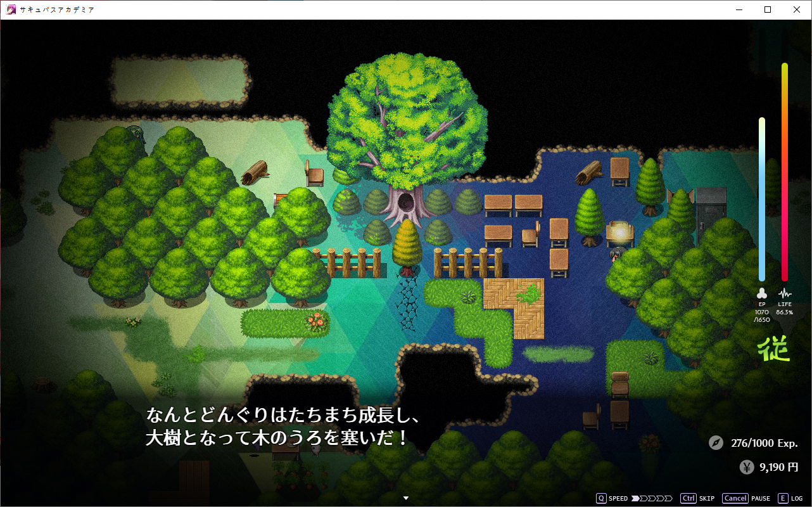Click the dark-haired character near the glowing desk

tap(616, 256)
